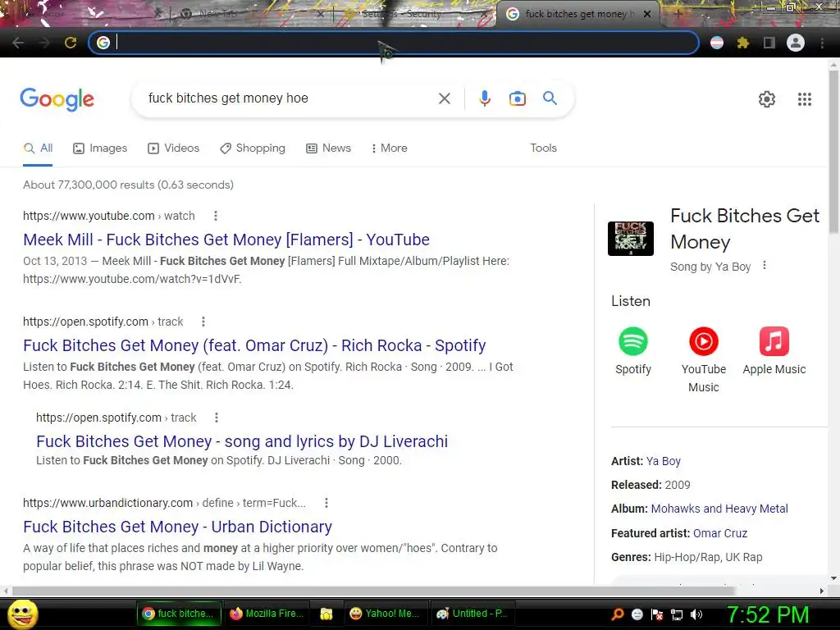Select the All results tab
Screen dimensions: 840x630
point(38,148)
